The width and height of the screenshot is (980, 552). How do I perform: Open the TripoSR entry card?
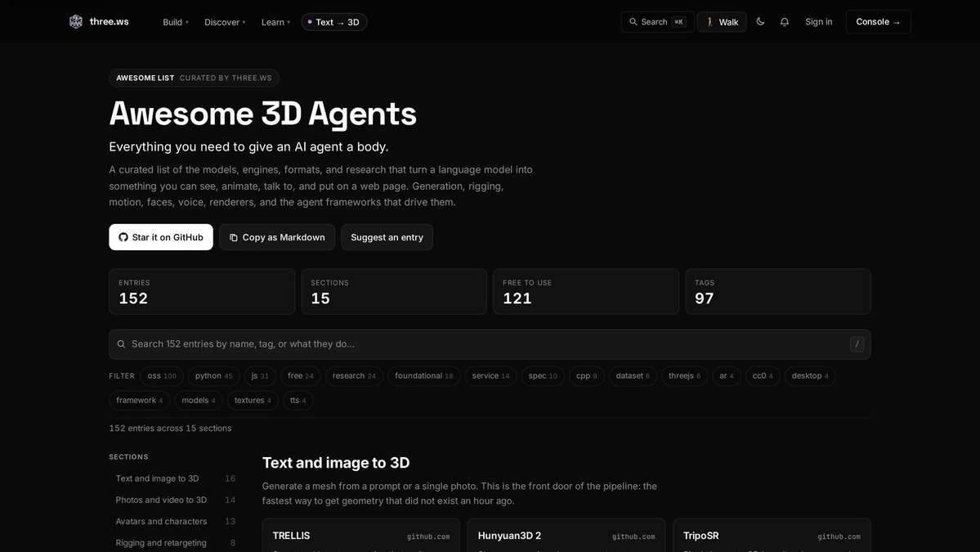772,536
